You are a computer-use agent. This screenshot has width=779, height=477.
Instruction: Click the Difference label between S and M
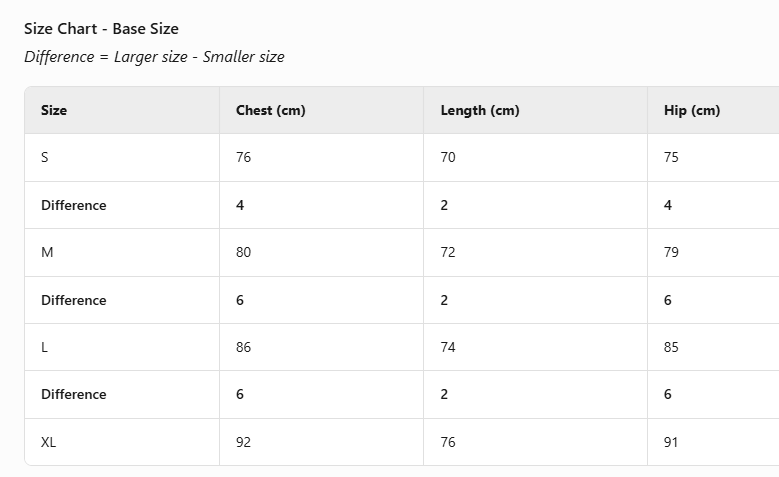73,205
